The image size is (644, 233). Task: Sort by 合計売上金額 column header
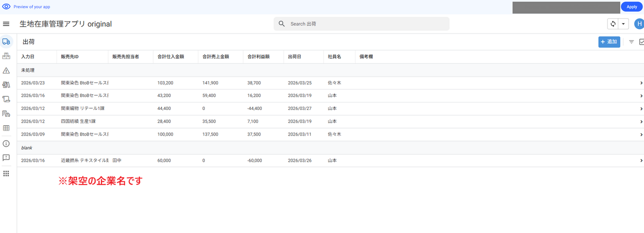click(x=216, y=57)
